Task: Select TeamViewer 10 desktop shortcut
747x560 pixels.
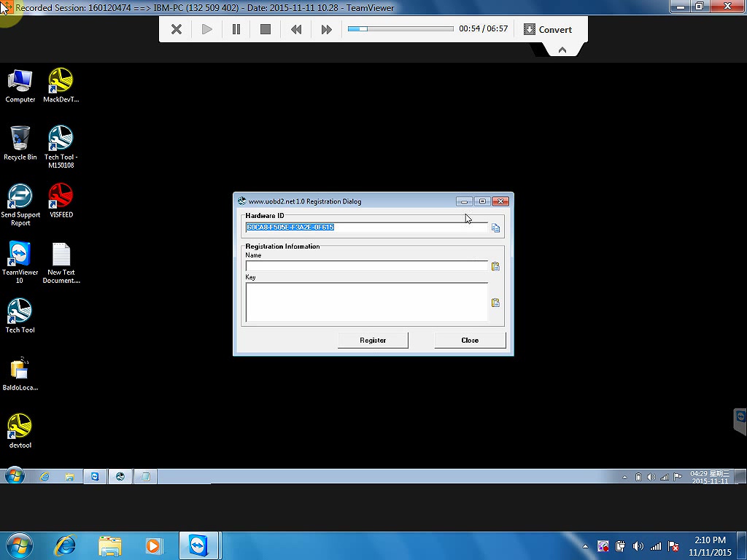Action: pyautogui.click(x=20, y=262)
